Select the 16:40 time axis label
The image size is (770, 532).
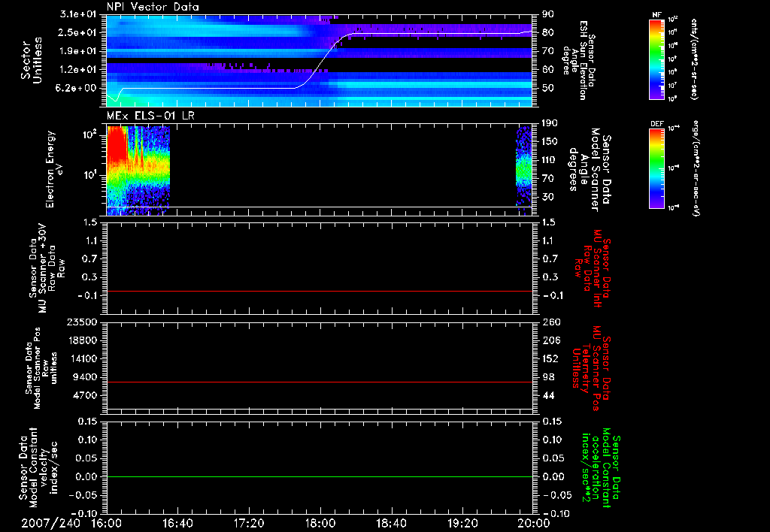[177, 523]
